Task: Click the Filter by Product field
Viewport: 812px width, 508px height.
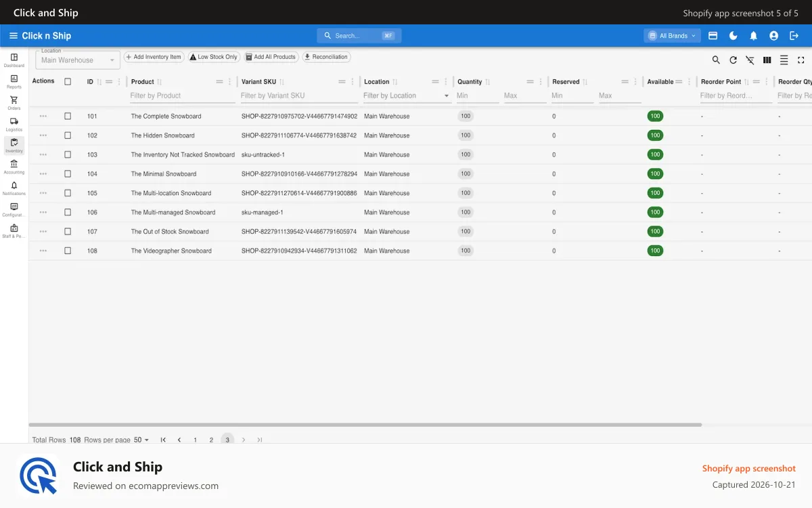Action: (182, 96)
